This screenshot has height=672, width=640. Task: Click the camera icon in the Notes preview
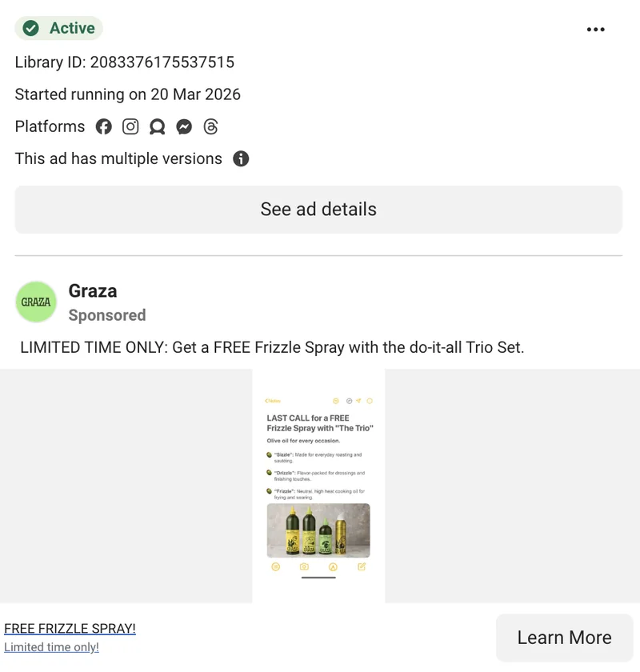coord(304,566)
